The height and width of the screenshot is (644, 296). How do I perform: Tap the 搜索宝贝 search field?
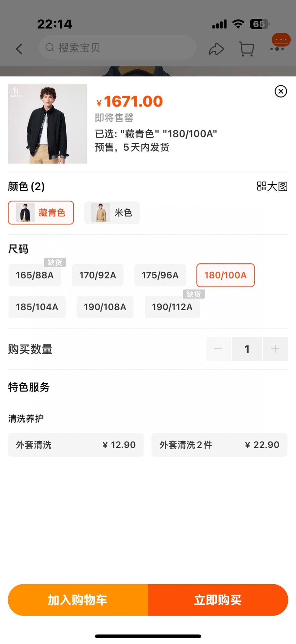pyautogui.click(x=117, y=48)
